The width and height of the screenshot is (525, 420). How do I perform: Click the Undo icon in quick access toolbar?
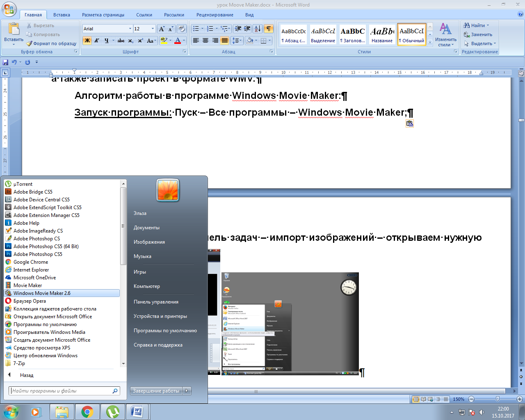14,62
